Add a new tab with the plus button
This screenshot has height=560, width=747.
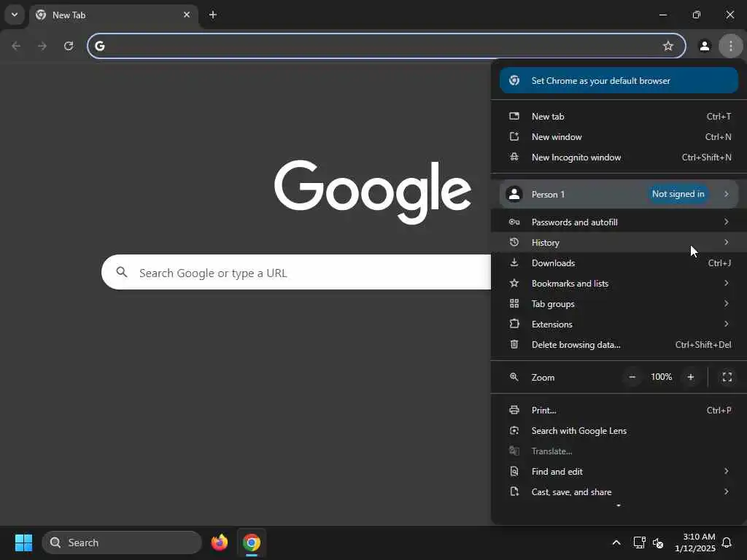click(x=213, y=15)
